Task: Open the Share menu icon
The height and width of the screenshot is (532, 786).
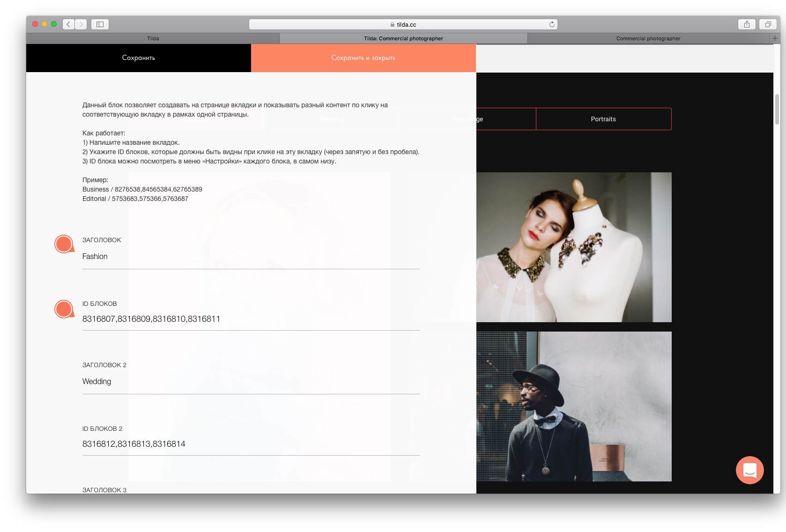Action: coord(747,24)
